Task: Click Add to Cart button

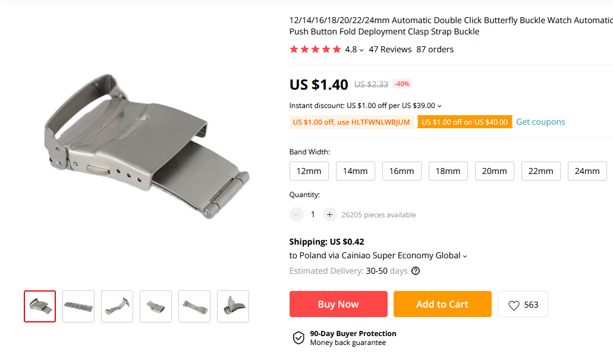Action: pyautogui.click(x=442, y=304)
